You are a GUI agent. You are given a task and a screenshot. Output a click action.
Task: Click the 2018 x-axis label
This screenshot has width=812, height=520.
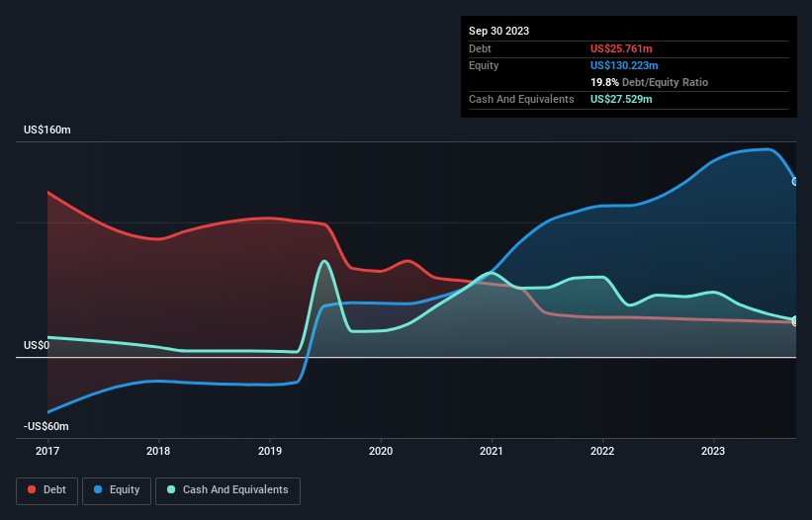(158, 451)
